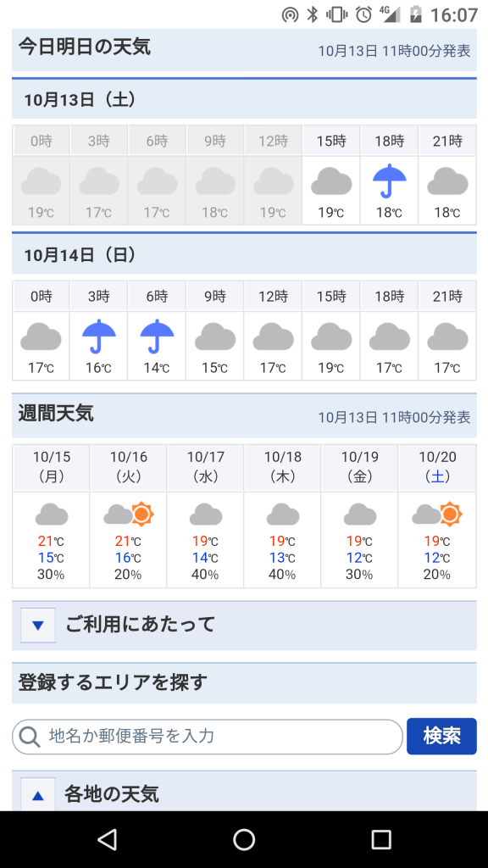Collapse the 各地の天気 section arrow
This screenshot has width=488, height=868.
point(37,795)
